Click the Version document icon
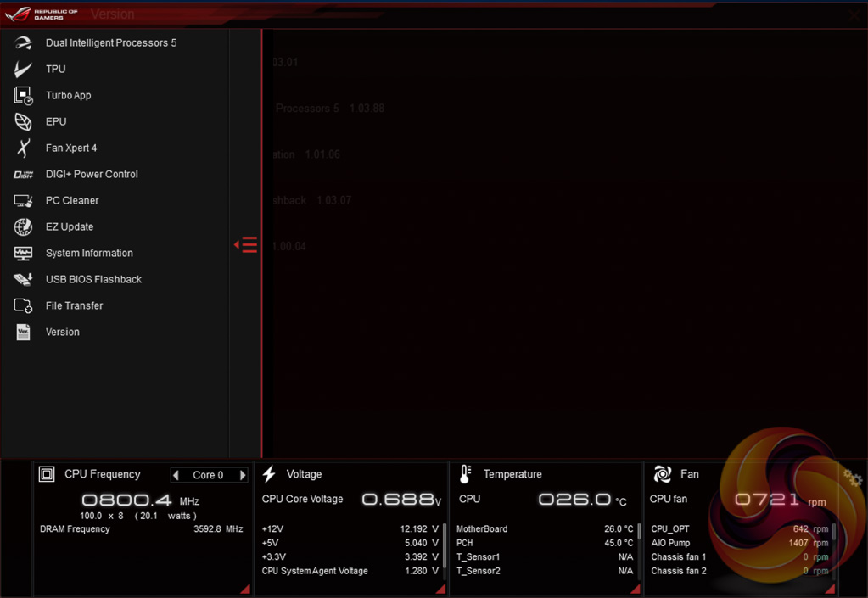 (23, 332)
